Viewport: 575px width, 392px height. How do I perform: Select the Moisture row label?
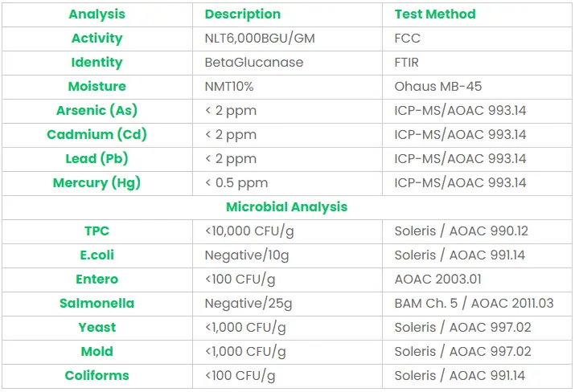[x=97, y=87]
